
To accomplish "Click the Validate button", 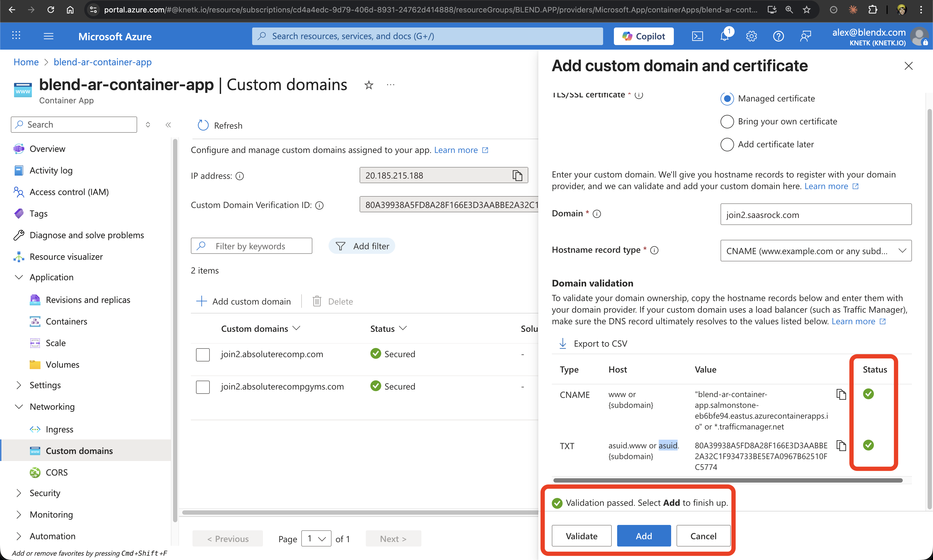I will click(x=581, y=536).
